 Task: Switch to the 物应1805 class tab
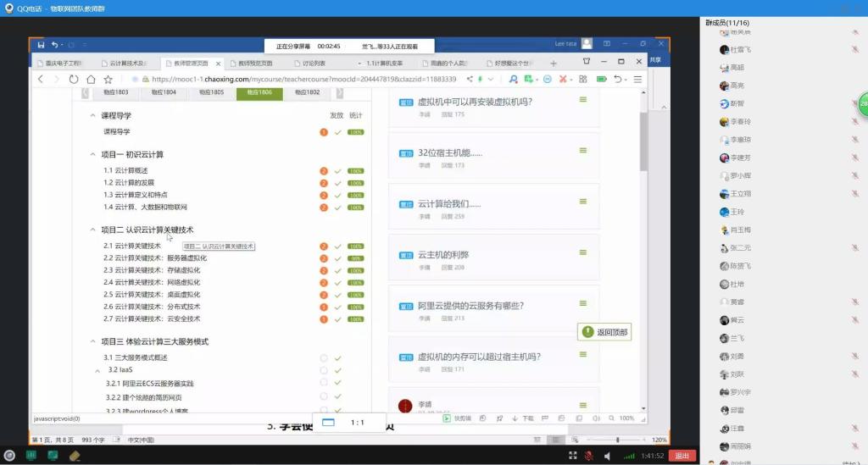pos(211,92)
